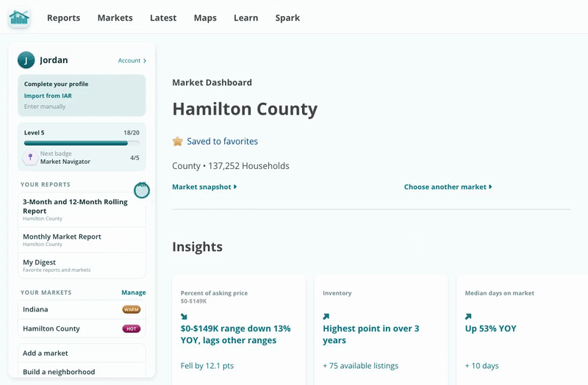588x385 pixels.
Task: Click the market stats logo icon
Action: pyautogui.click(x=19, y=18)
